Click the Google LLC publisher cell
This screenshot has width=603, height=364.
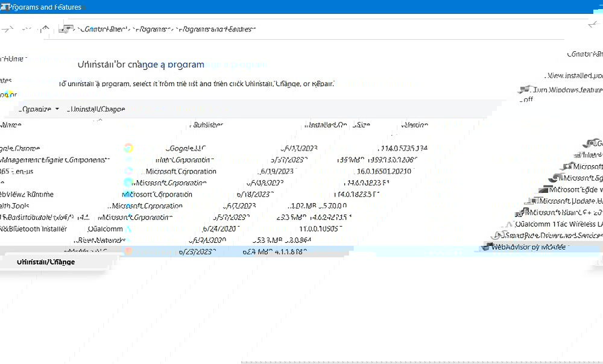pyautogui.click(x=188, y=148)
